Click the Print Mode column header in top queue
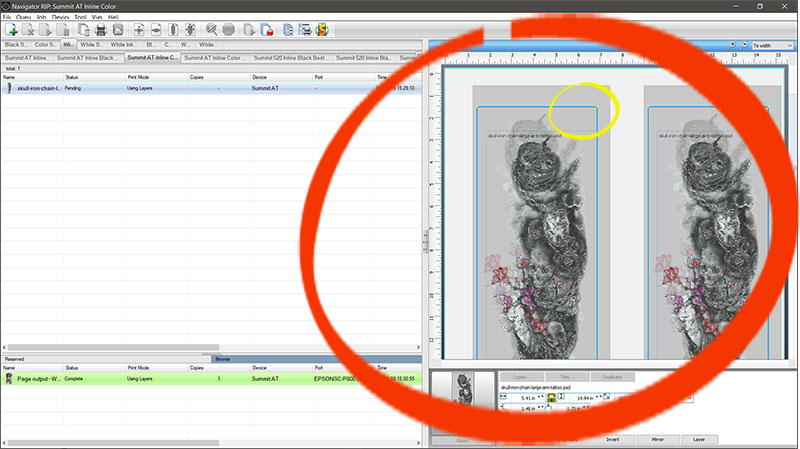This screenshot has height=449, width=800. [x=156, y=77]
